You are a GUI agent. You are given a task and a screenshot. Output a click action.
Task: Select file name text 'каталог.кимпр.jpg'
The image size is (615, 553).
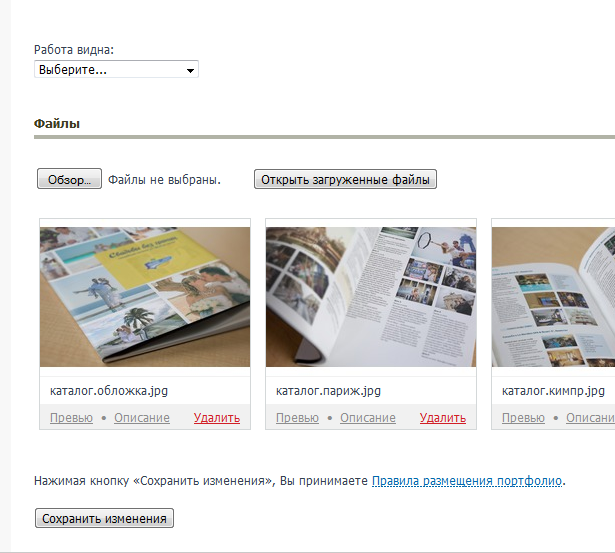[553, 391]
